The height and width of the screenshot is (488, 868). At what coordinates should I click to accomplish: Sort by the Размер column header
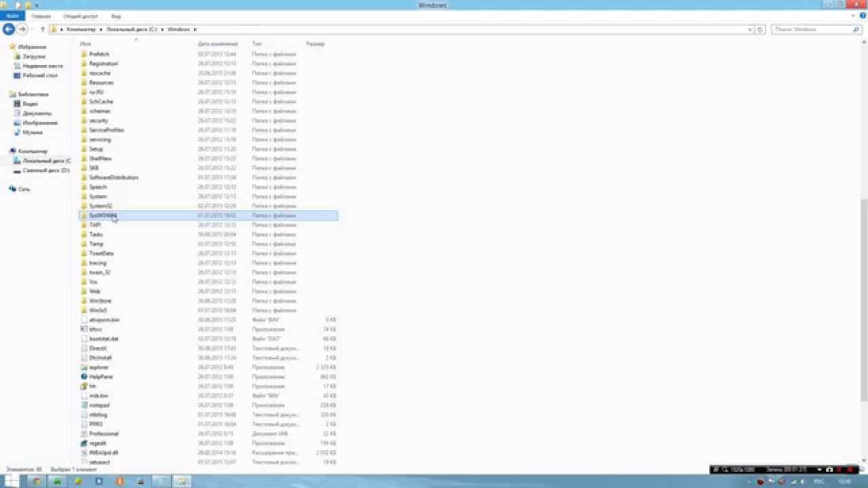pyautogui.click(x=315, y=43)
